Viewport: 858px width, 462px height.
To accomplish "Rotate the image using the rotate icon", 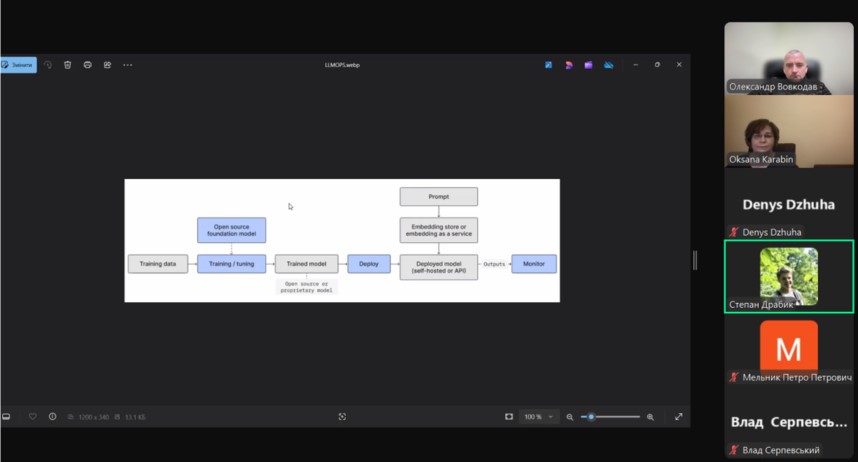I will pyautogui.click(x=48, y=64).
